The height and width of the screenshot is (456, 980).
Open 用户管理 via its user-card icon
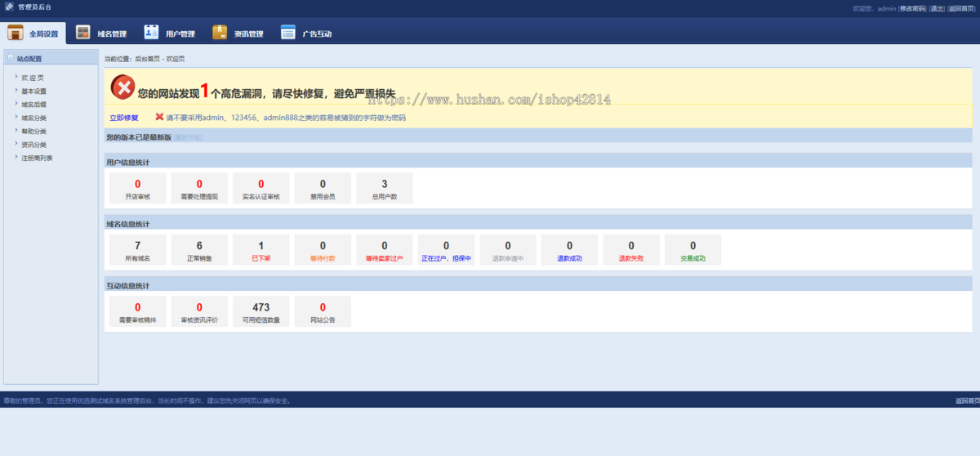coord(151,32)
